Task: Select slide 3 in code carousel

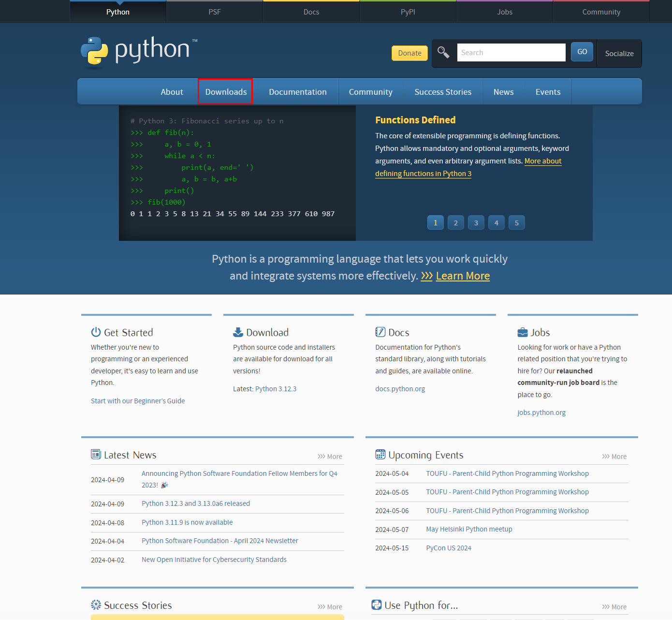Action: click(476, 223)
